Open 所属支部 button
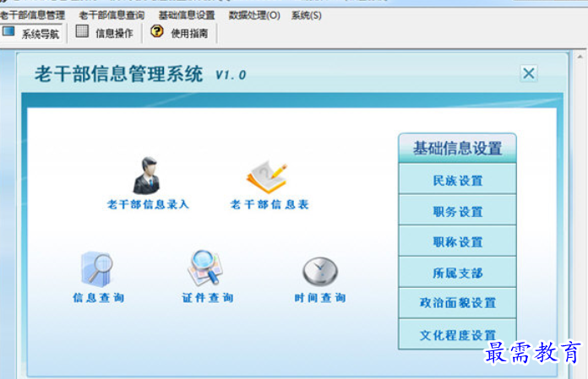 coord(458,272)
